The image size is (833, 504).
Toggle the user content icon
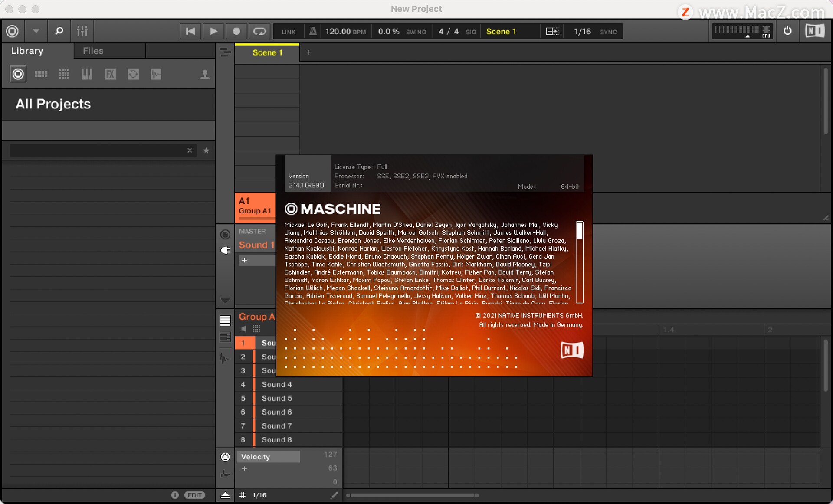tap(205, 74)
